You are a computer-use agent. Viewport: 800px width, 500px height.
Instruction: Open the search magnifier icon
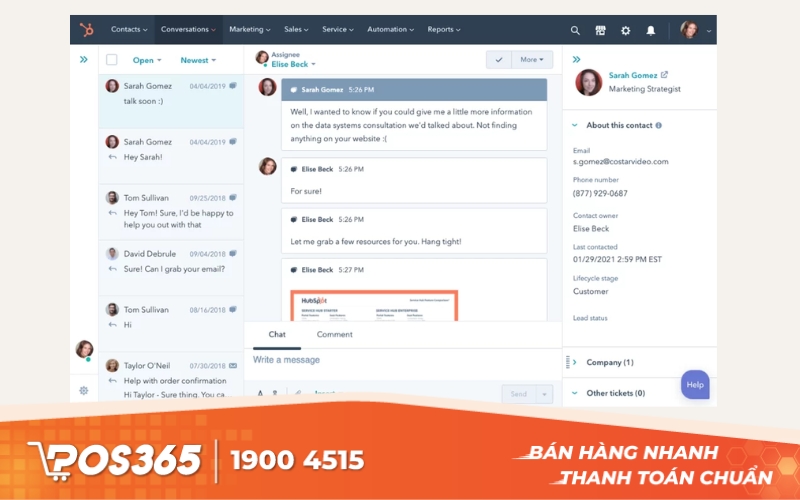click(x=575, y=30)
